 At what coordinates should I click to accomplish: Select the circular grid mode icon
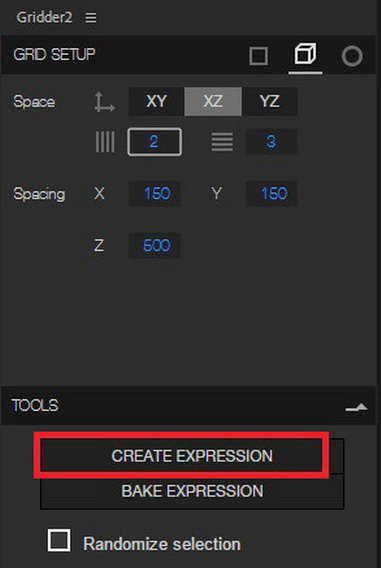[352, 57]
